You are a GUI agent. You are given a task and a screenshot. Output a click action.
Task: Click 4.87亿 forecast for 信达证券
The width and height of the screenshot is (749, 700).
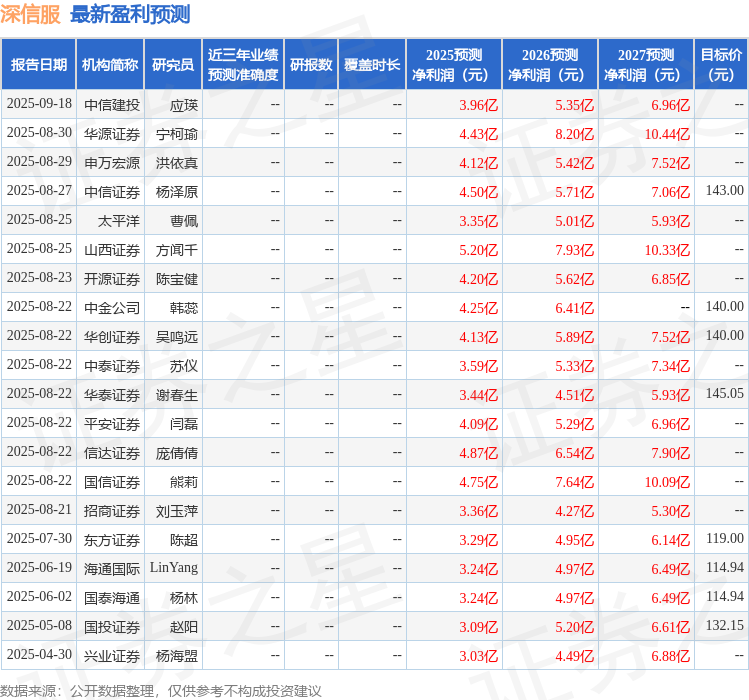pyautogui.click(x=479, y=453)
